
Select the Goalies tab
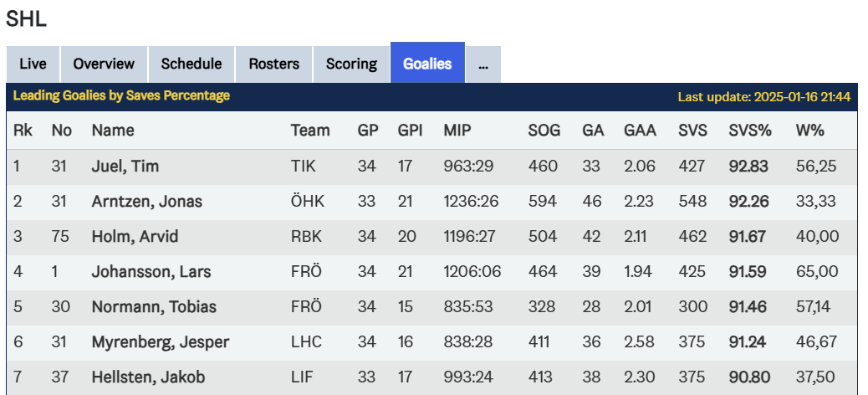coord(427,64)
